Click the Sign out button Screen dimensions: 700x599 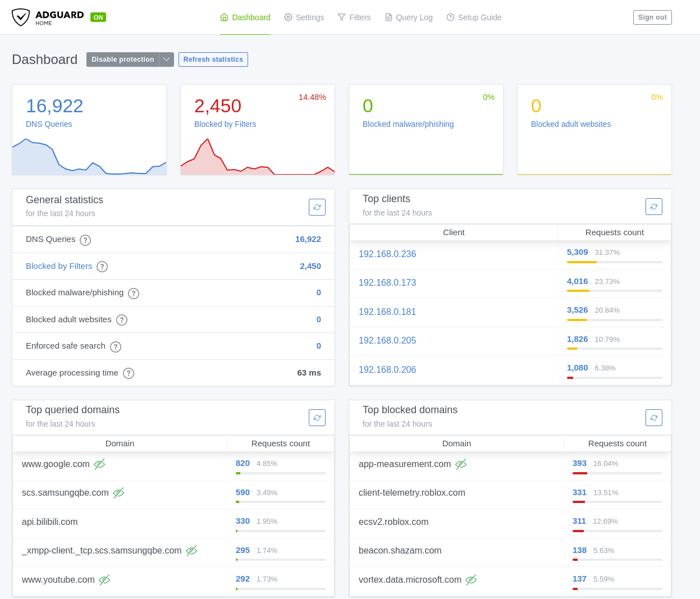tap(652, 17)
